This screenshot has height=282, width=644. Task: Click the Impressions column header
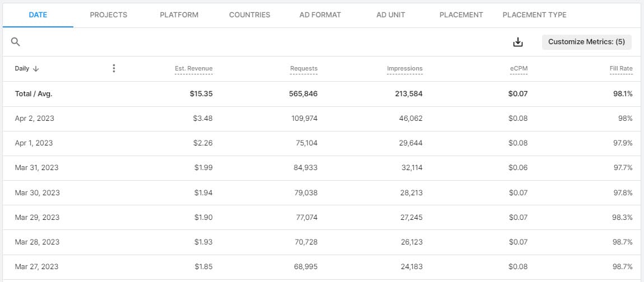point(404,69)
